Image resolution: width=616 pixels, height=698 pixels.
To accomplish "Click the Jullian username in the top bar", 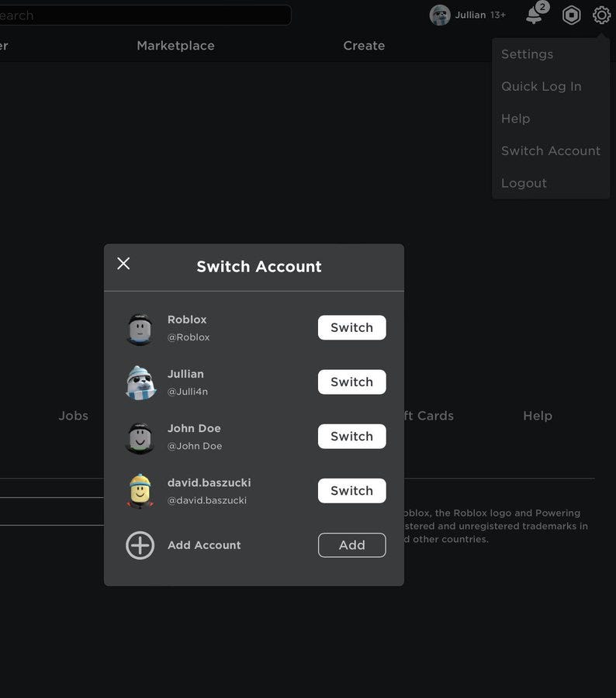I will pyautogui.click(x=470, y=16).
